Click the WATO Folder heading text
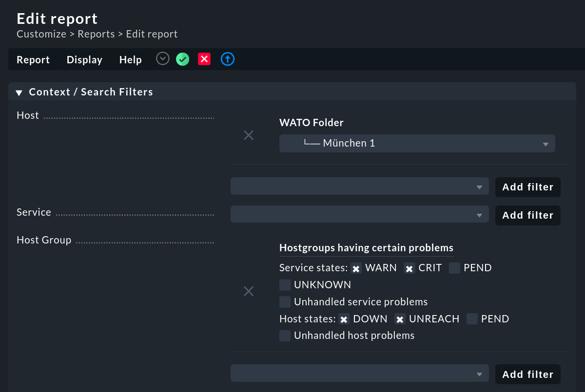 click(x=312, y=123)
